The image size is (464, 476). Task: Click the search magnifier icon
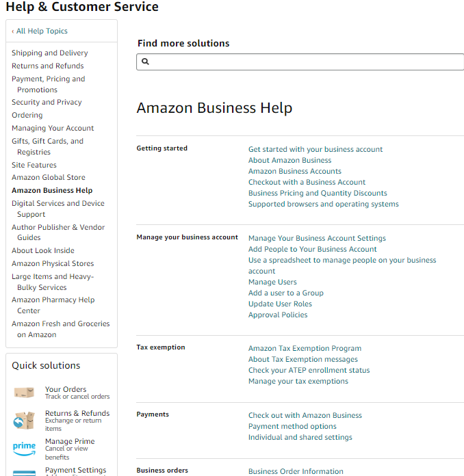(x=145, y=62)
